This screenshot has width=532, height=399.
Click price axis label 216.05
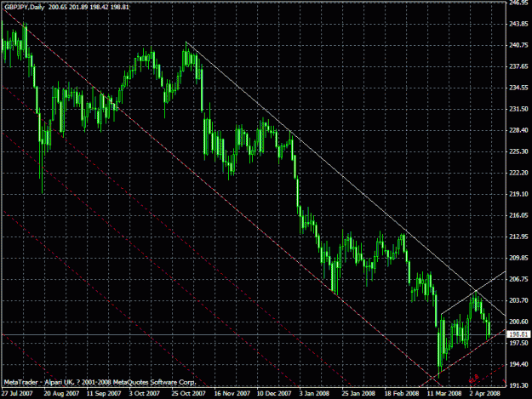point(518,215)
